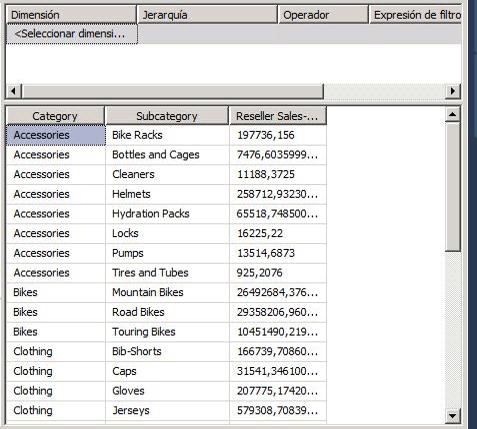This screenshot has height=429, width=477.
Task: Select the Road Bikes cell
Action: pos(167,312)
